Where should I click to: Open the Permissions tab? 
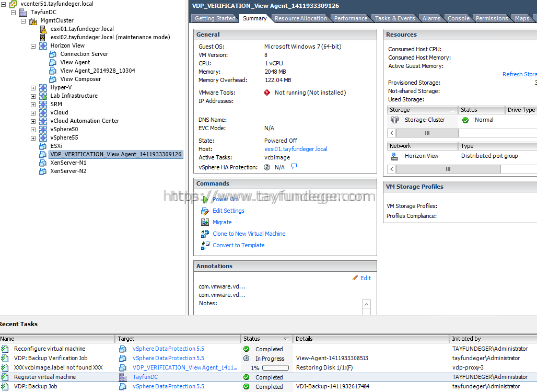point(492,18)
